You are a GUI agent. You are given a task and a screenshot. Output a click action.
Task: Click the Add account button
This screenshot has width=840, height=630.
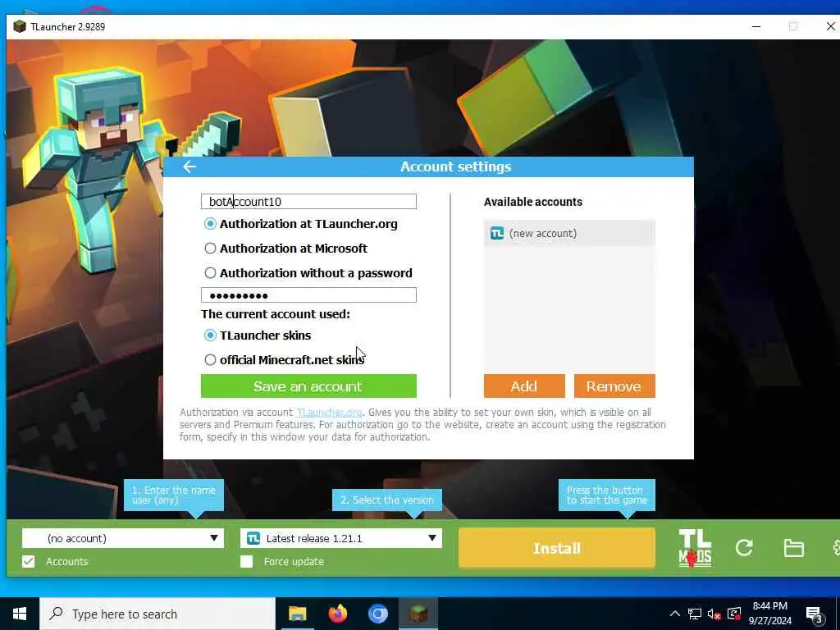pos(524,386)
